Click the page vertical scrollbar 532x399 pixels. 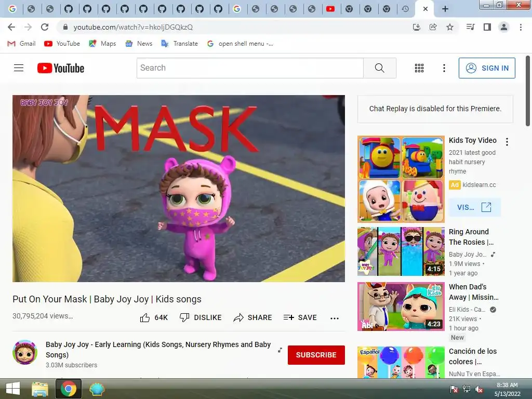click(x=528, y=91)
